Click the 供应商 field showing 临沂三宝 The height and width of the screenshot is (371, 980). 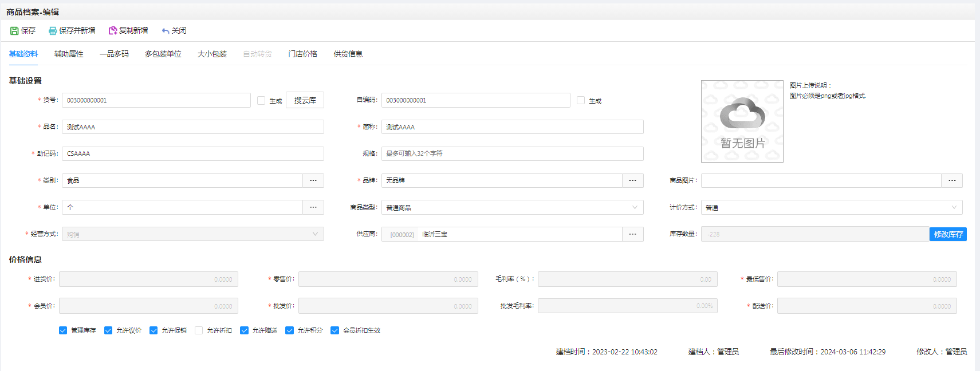[502, 234]
